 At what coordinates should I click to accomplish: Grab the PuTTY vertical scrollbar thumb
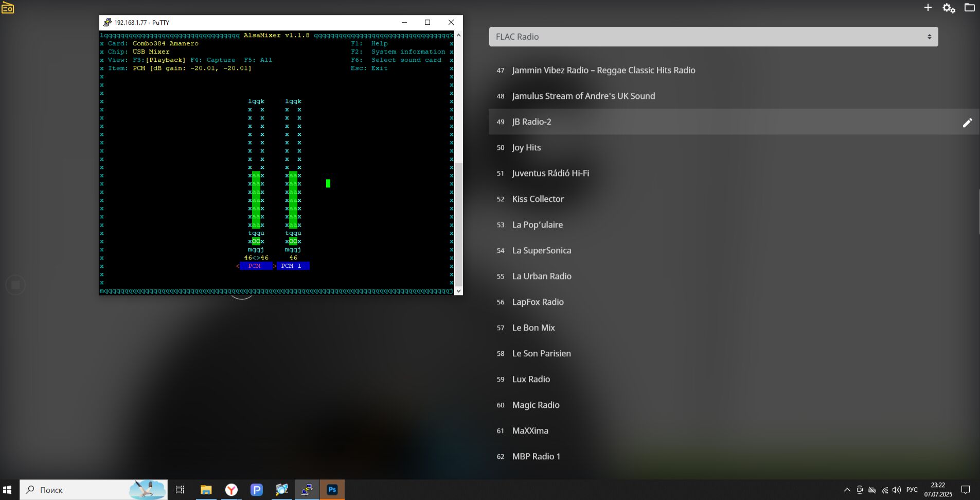coord(458,224)
